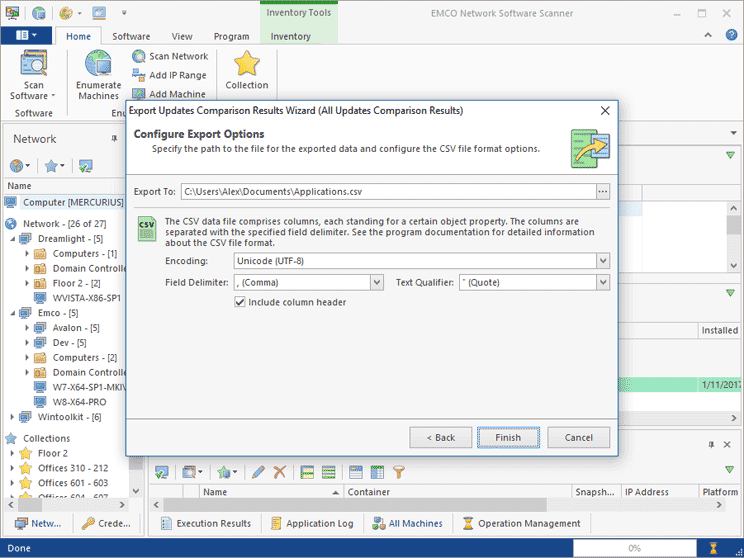Click the green star dropdown in machines toolbar

click(x=227, y=472)
